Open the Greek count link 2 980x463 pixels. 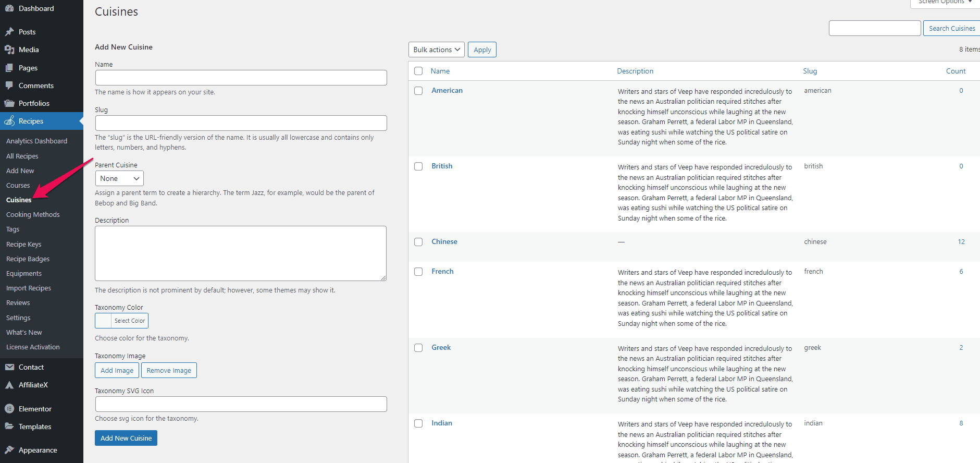point(961,347)
